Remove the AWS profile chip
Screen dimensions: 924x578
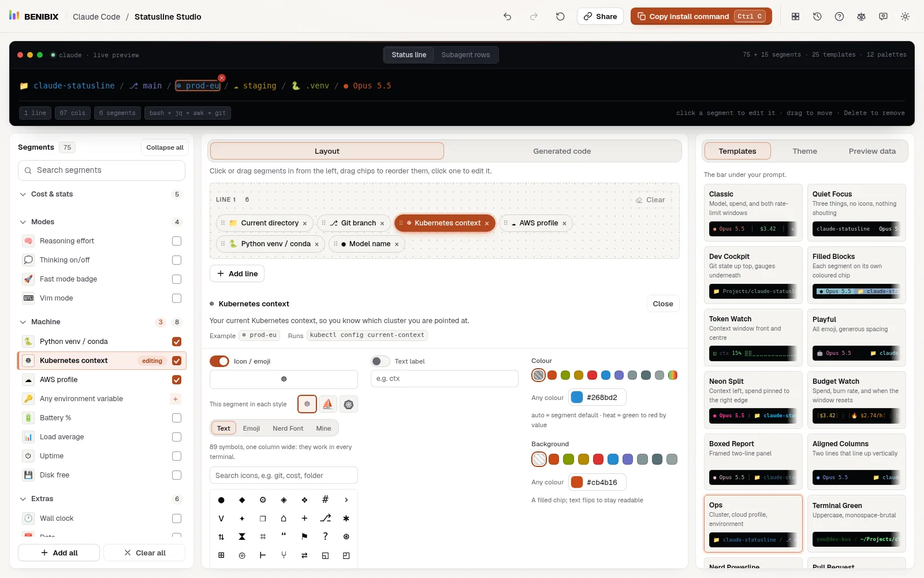[x=564, y=224]
